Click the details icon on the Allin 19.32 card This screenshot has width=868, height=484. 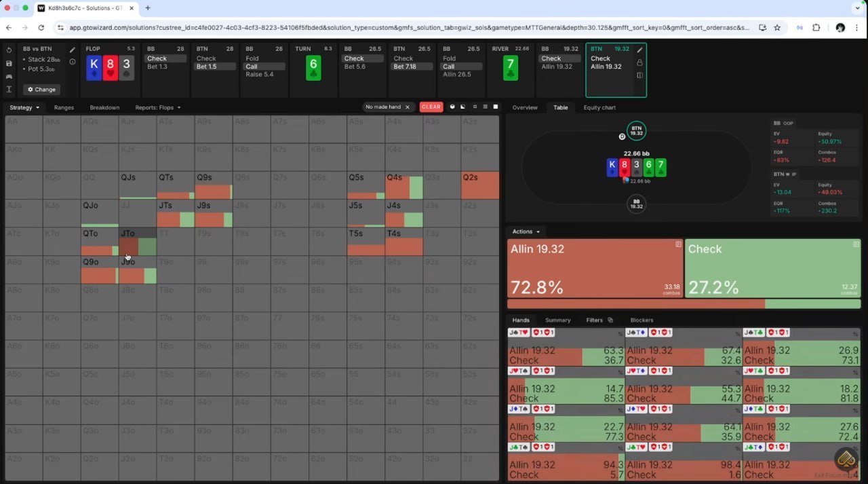coord(678,244)
